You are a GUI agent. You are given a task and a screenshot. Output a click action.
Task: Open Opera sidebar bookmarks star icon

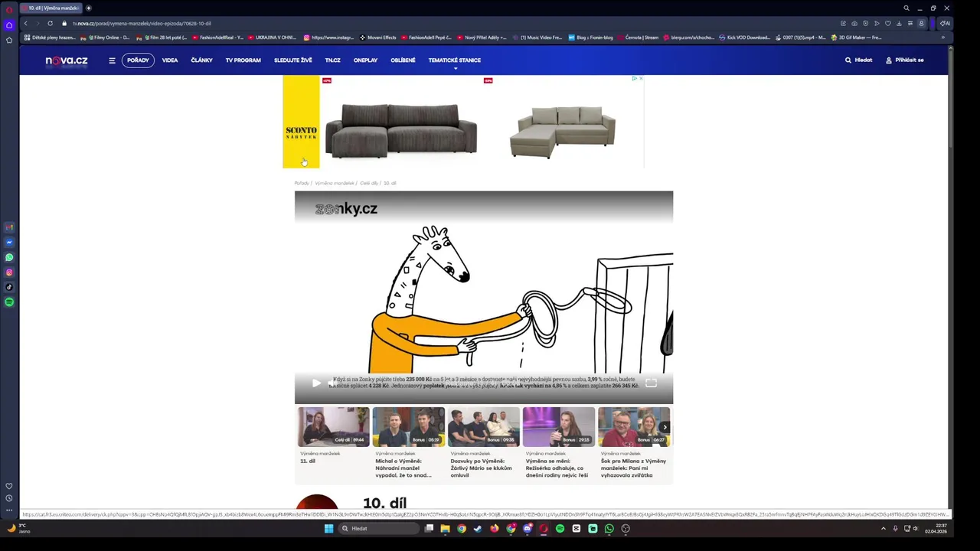pos(9,40)
